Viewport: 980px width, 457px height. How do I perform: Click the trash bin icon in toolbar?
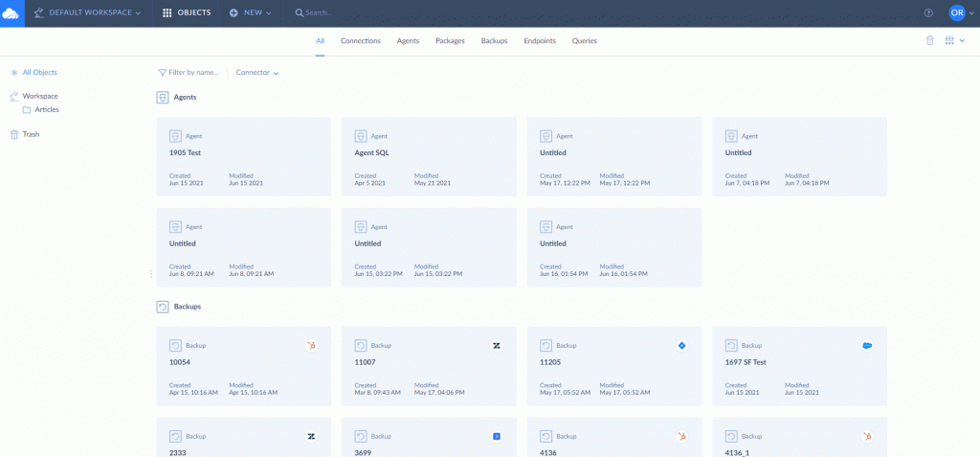pyautogui.click(x=929, y=41)
